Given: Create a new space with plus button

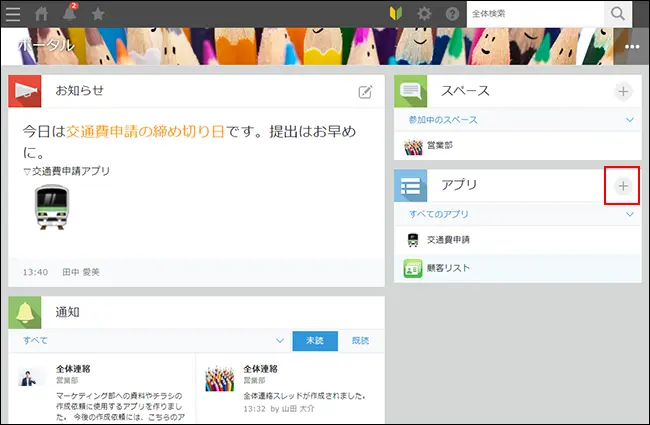Looking at the screenshot, I should [x=622, y=92].
